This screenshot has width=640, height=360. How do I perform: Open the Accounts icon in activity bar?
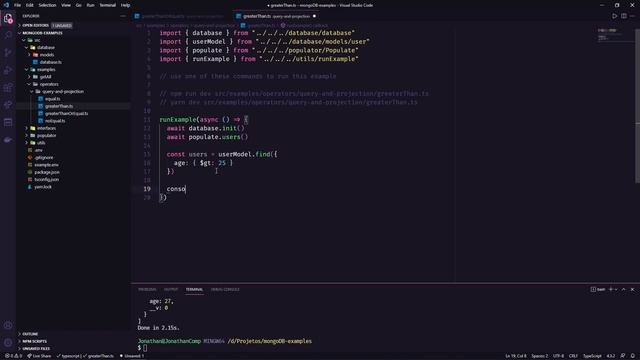(8, 325)
